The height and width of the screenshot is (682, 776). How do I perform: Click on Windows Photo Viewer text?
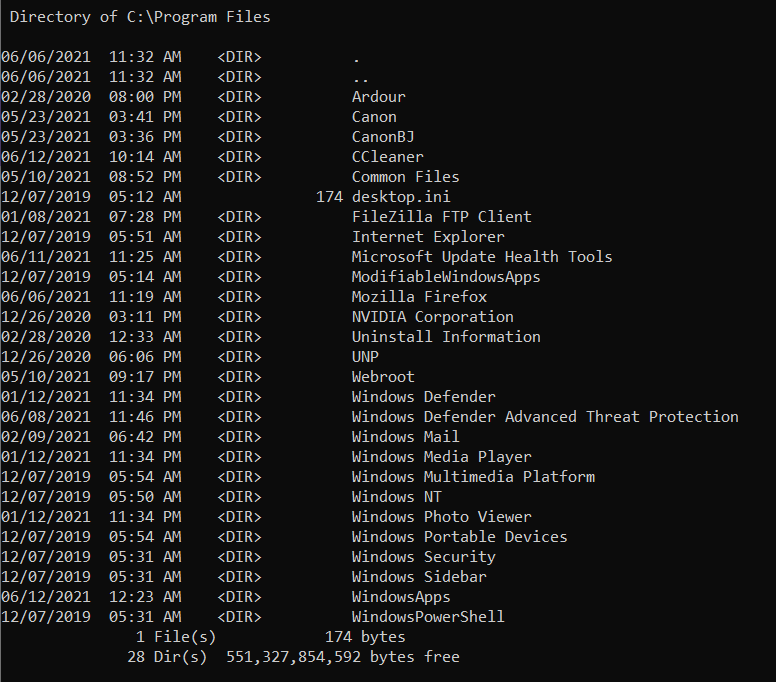tap(441, 517)
